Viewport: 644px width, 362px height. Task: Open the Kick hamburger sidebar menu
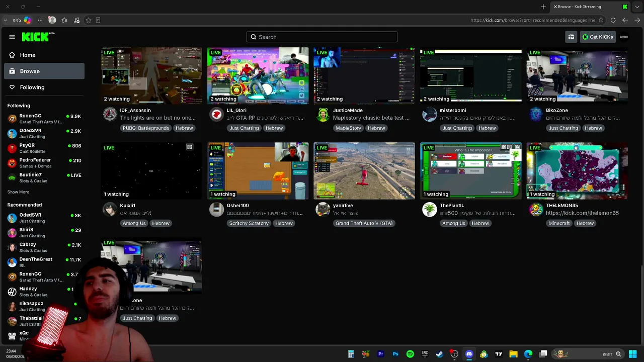click(12, 37)
